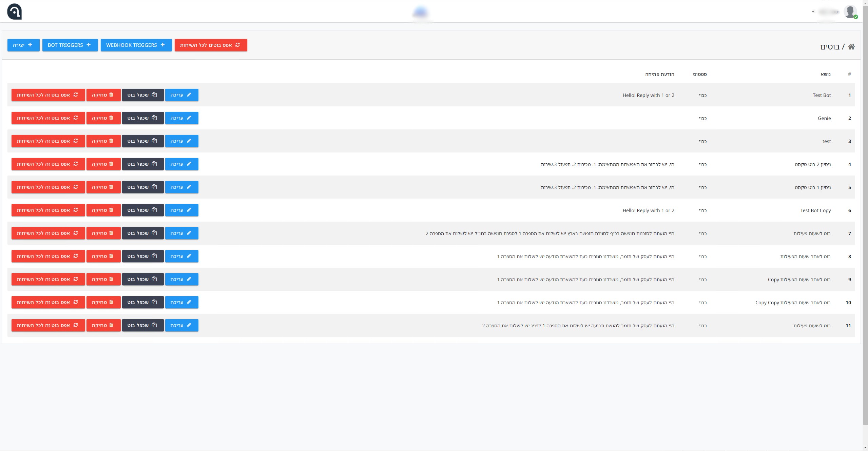Duplicate bot number 7
The height and width of the screenshot is (451, 868).
(142, 233)
